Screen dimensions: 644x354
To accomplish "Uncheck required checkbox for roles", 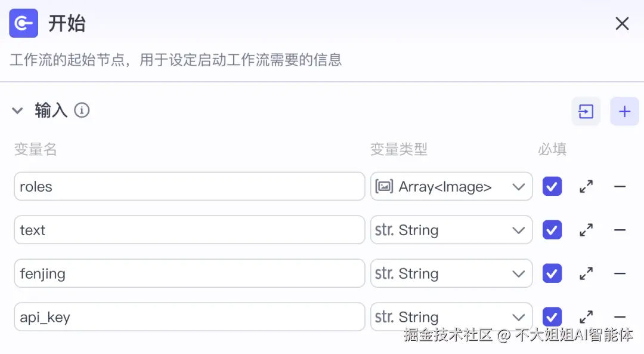I will click(x=552, y=187).
